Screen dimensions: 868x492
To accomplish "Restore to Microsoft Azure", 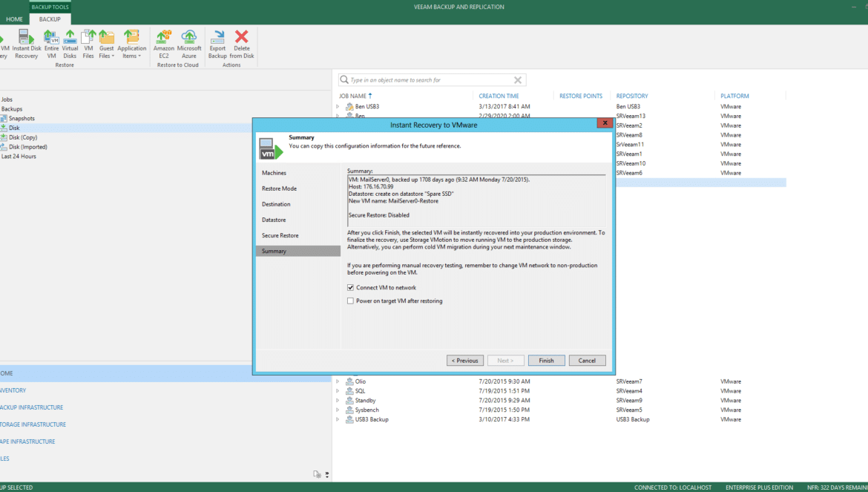I will click(x=188, y=44).
